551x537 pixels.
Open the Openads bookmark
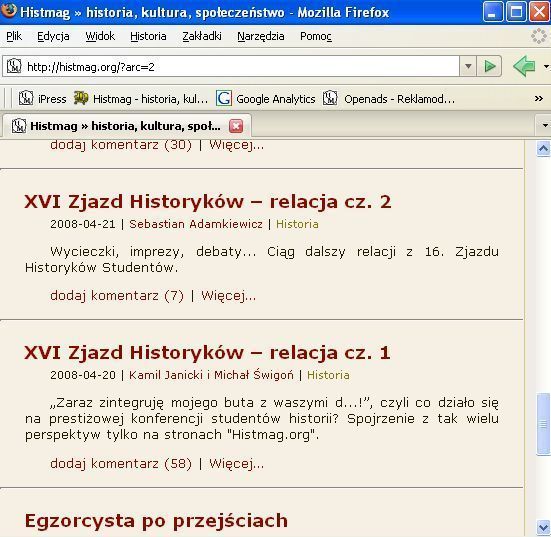(x=389, y=99)
